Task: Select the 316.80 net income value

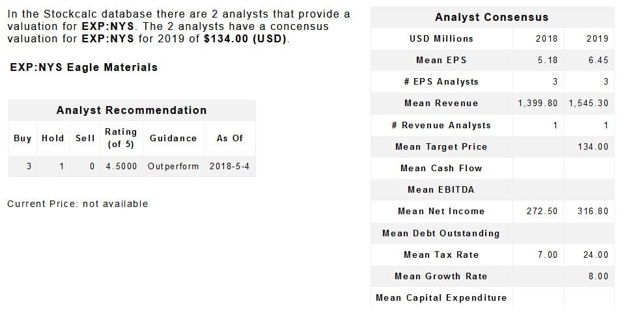Action: 593,212
